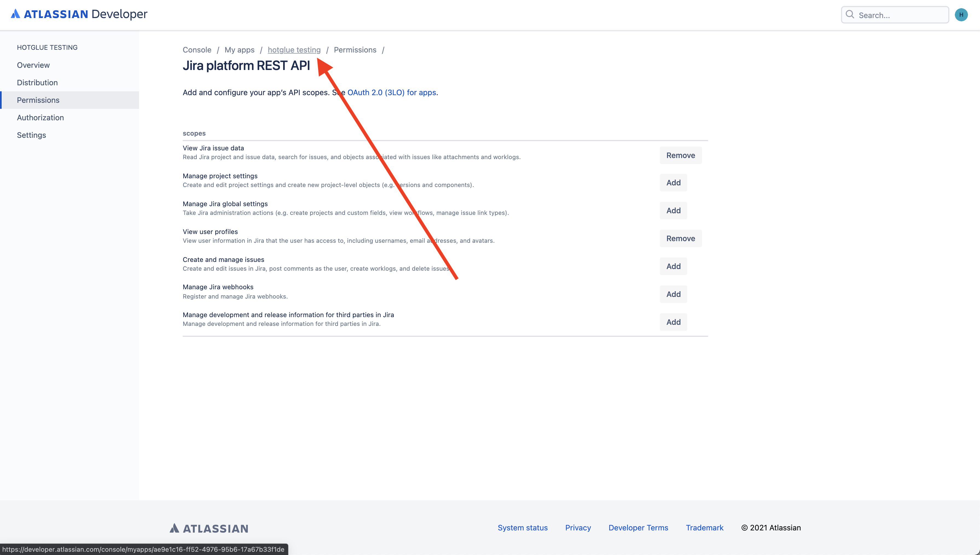Go to Distribution in sidebar
Screen dimensions: 980x555
pyautogui.click(x=37, y=83)
